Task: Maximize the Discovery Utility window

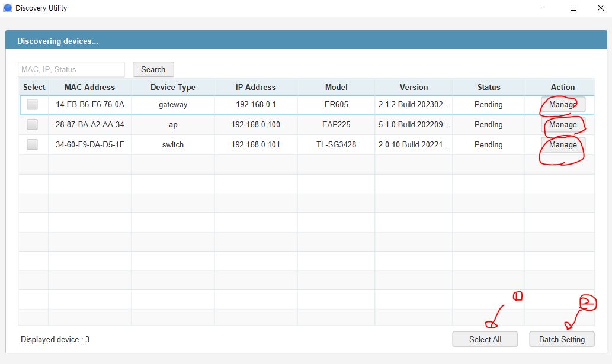Action: tap(573, 8)
